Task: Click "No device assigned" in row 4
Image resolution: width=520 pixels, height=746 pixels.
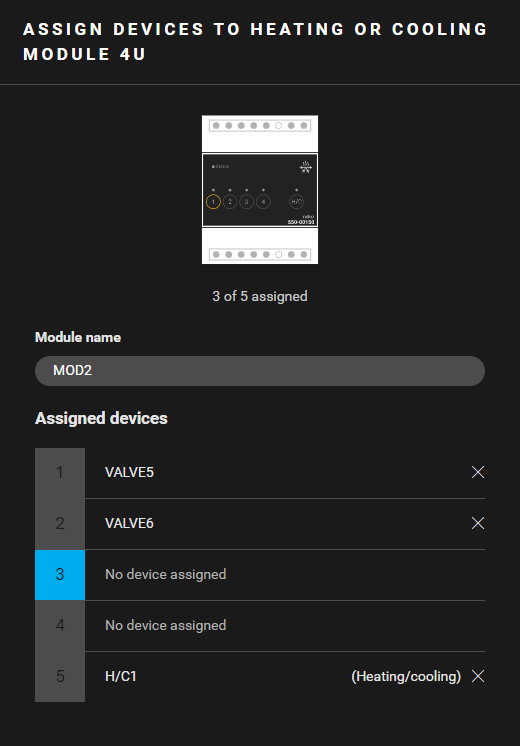Action: [166, 625]
